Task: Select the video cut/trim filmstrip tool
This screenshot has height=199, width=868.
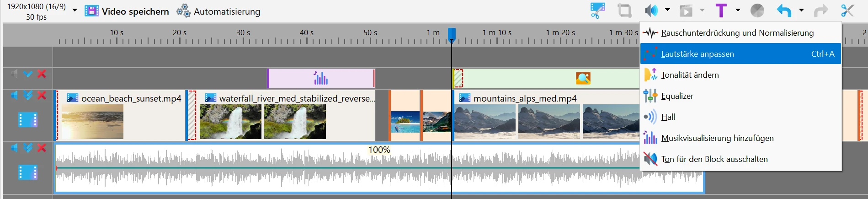Action: 597,11
